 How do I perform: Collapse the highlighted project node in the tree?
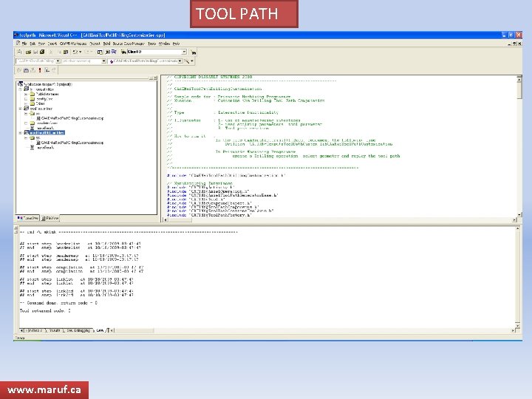21,133
